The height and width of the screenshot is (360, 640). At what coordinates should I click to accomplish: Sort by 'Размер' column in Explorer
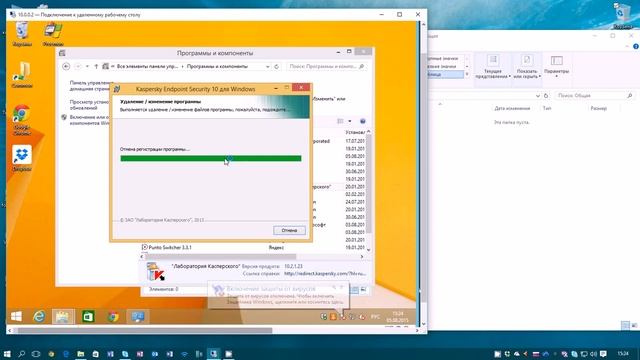pyautogui.click(x=598, y=109)
